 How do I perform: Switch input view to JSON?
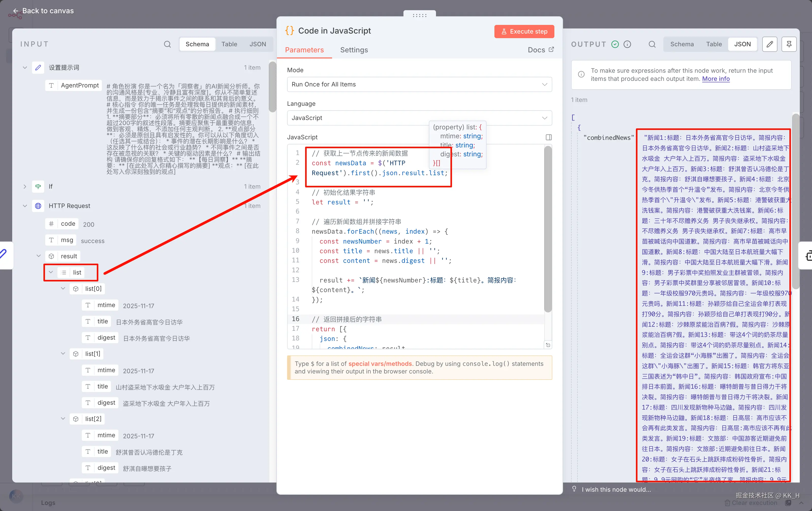click(x=258, y=44)
